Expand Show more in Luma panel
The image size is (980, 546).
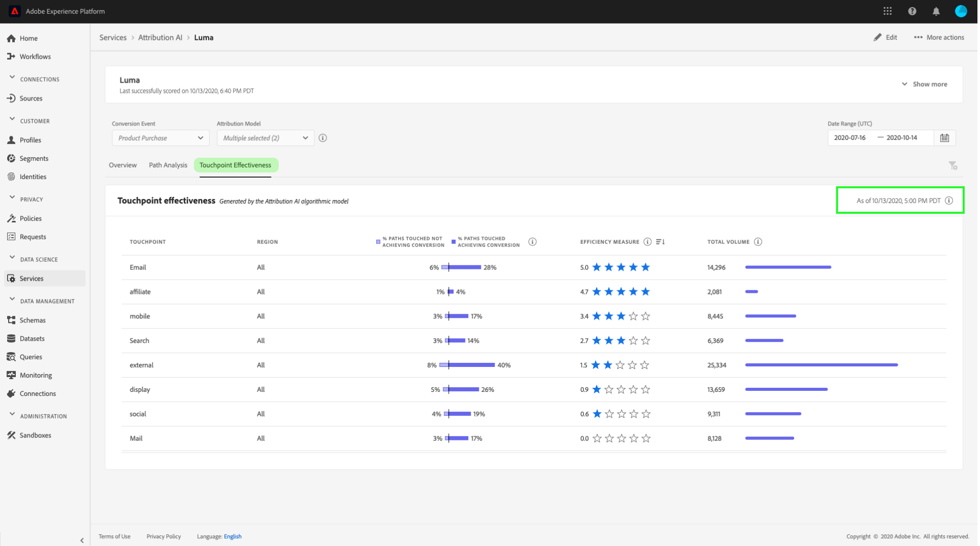tap(924, 84)
